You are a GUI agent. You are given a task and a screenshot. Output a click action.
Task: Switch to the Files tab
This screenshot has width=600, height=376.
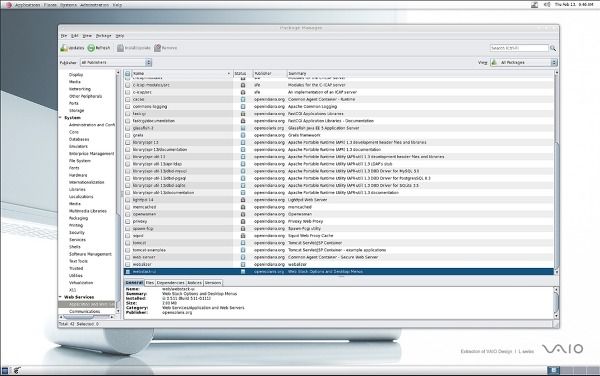(x=150, y=283)
